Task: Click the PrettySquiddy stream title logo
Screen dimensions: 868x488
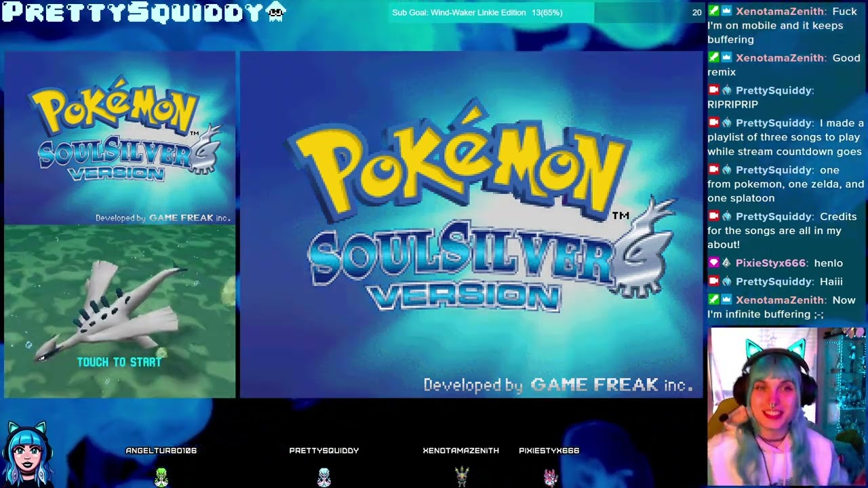Action: click(132, 12)
